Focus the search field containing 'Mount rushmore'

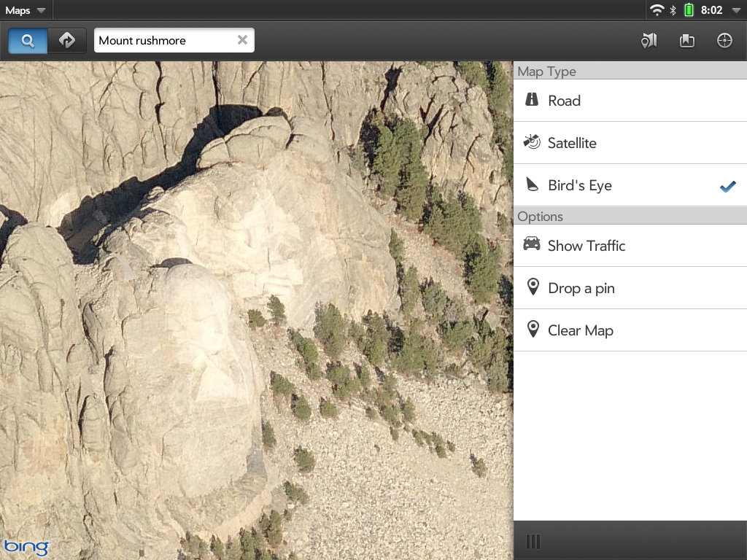[x=164, y=41]
